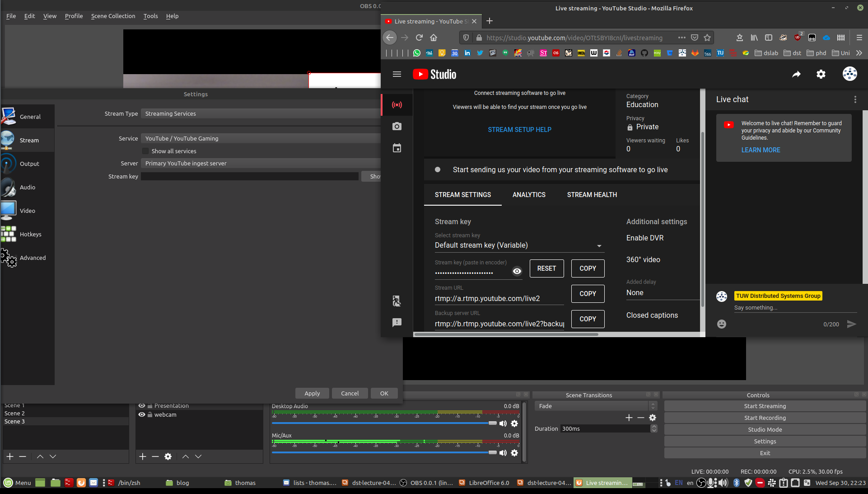Screen dimensions: 868x494
Task: Switch to LibreOffice 6.0 in the taskbar
Action: click(484, 483)
